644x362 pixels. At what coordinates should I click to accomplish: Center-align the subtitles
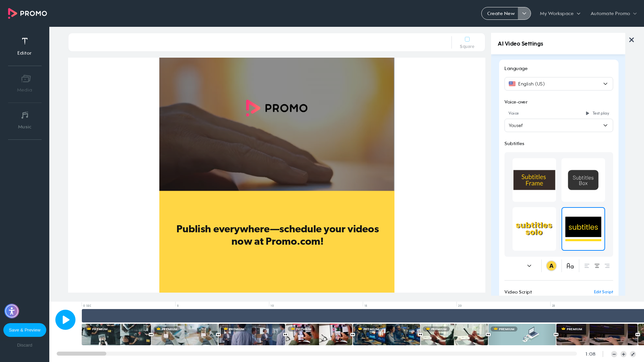click(x=597, y=266)
